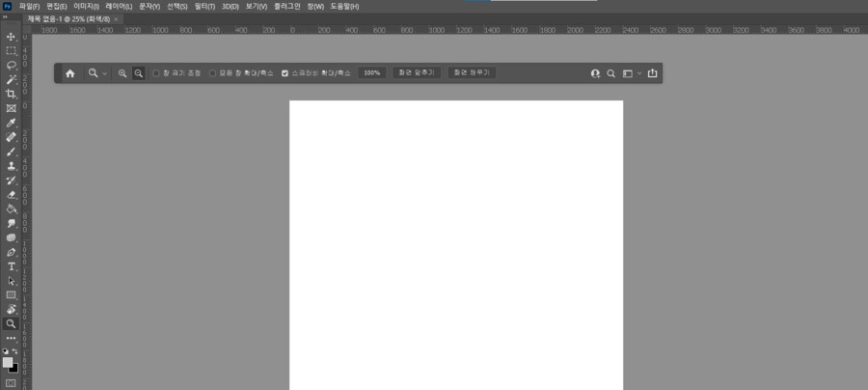Select the History Brush tool
This screenshot has width=868, height=390.
11,181
